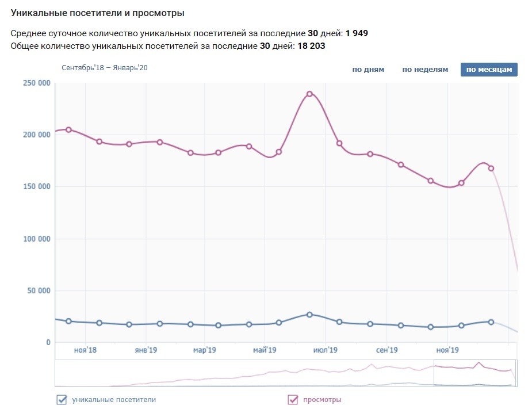Click the "просмотры" legend label
The width and height of the screenshot is (532, 417).
tap(322, 400)
